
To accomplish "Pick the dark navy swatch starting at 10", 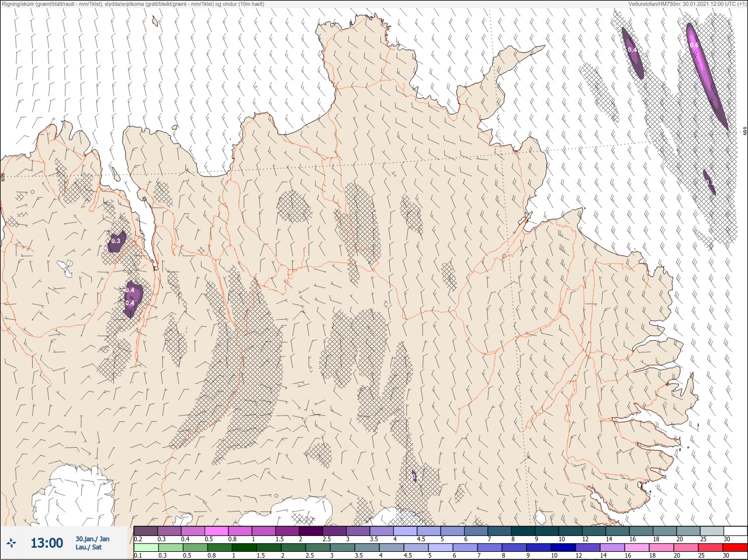I will [562, 548].
